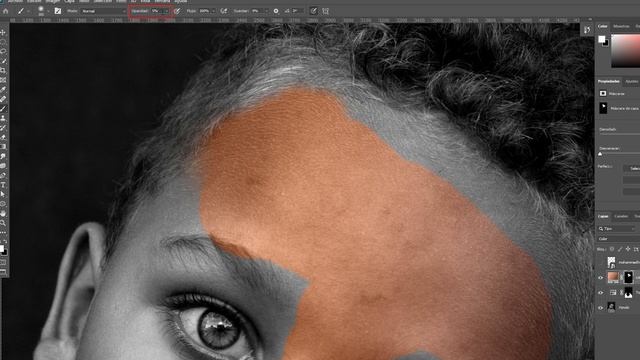Switch to the Muestras panel tab
The width and height of the screenshot is (640, 360).
621,27
